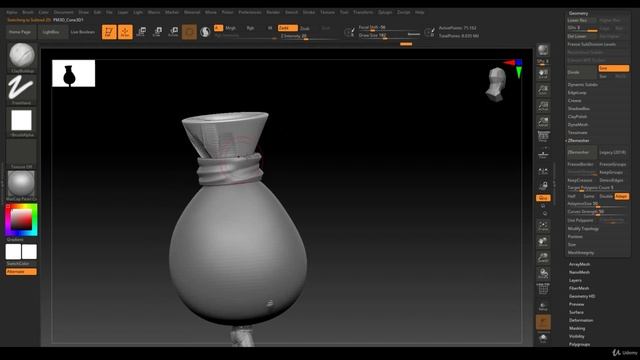640x360 pixels.
Task: Click the Rotate view icon
Action: click(x=543, y=273)
